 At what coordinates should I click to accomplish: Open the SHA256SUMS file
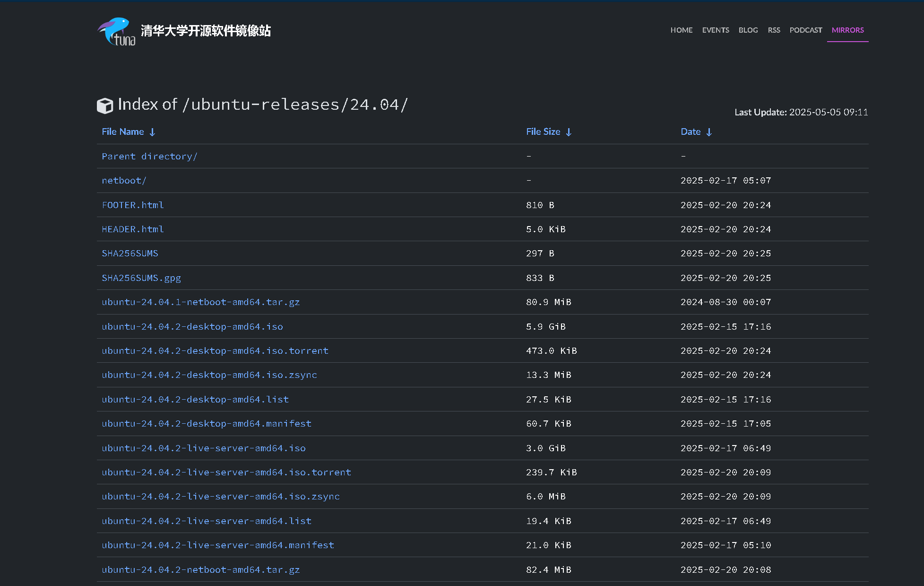click(130, 254)
